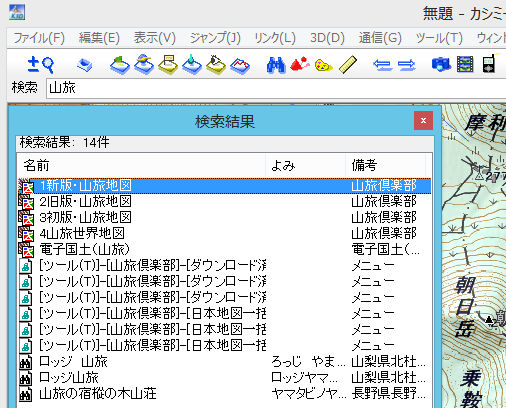
Task: Click the map icon with teal pin
Action: point(192,64)
